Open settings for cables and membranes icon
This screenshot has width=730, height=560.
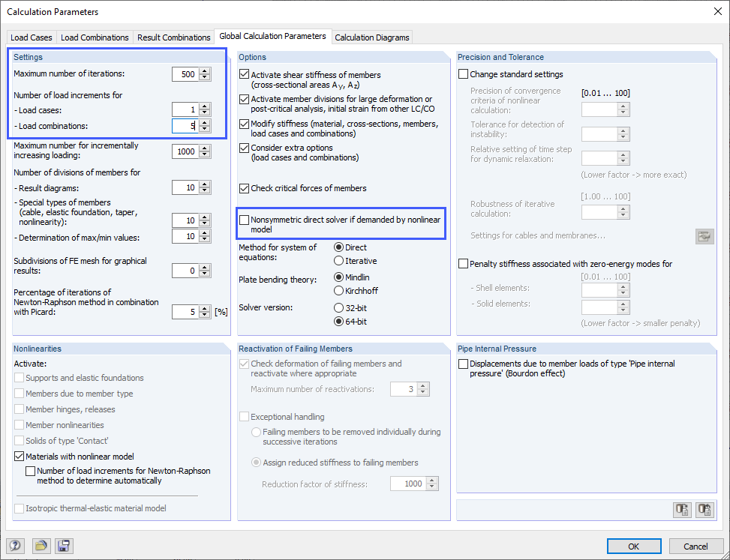[704, 236]
